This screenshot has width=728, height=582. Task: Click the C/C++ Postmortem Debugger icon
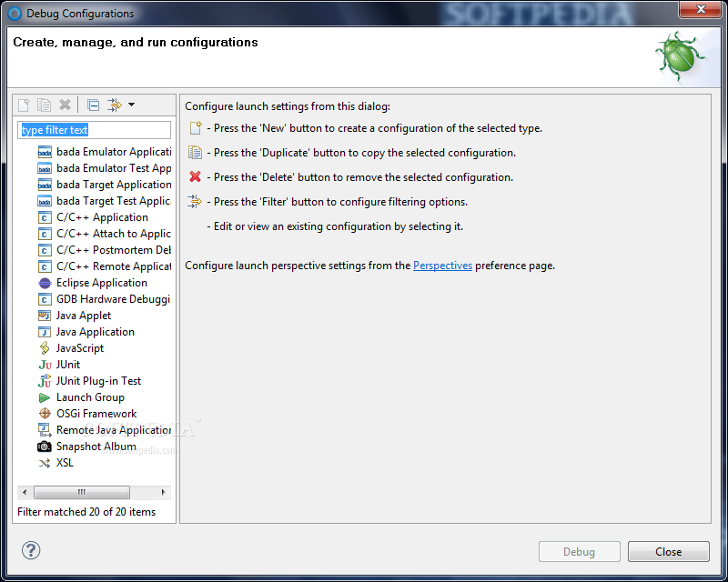pos(45,250)
